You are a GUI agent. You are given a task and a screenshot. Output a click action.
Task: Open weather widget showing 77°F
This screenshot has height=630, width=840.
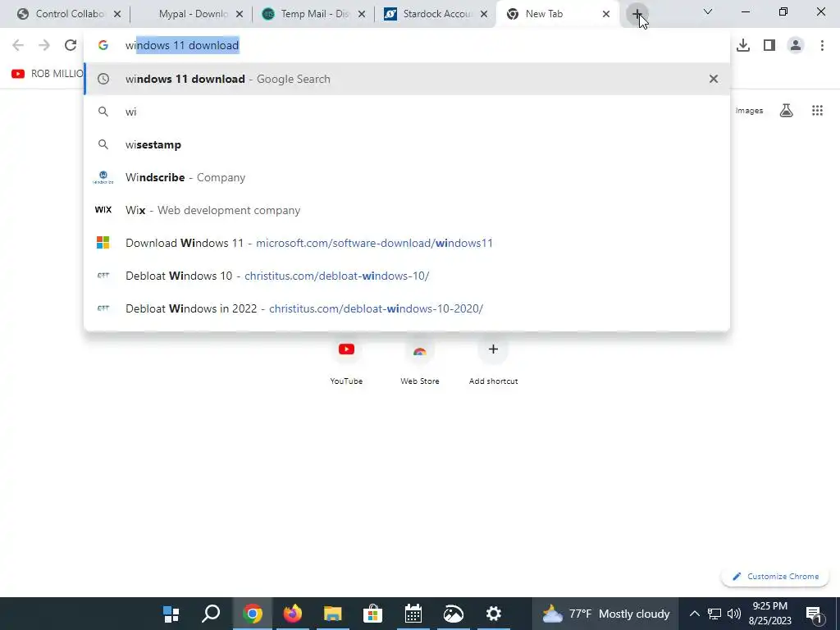[x=605, y=614]
